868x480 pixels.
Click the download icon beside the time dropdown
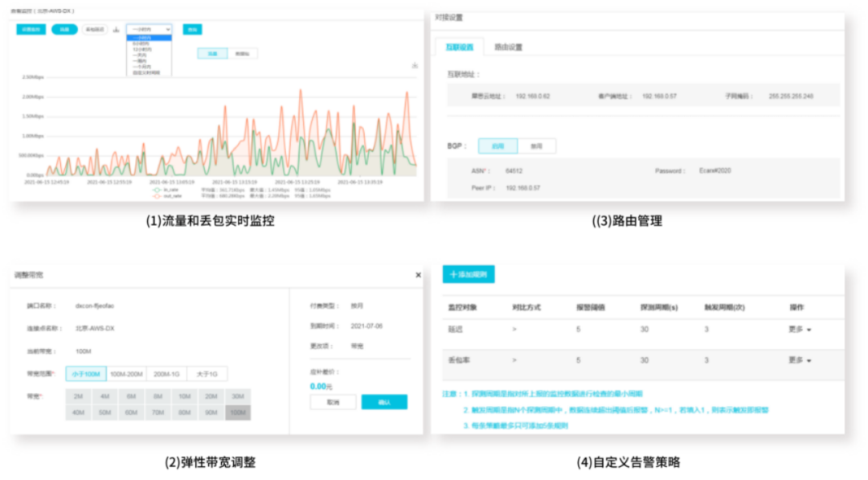click(x=117, y=29)
